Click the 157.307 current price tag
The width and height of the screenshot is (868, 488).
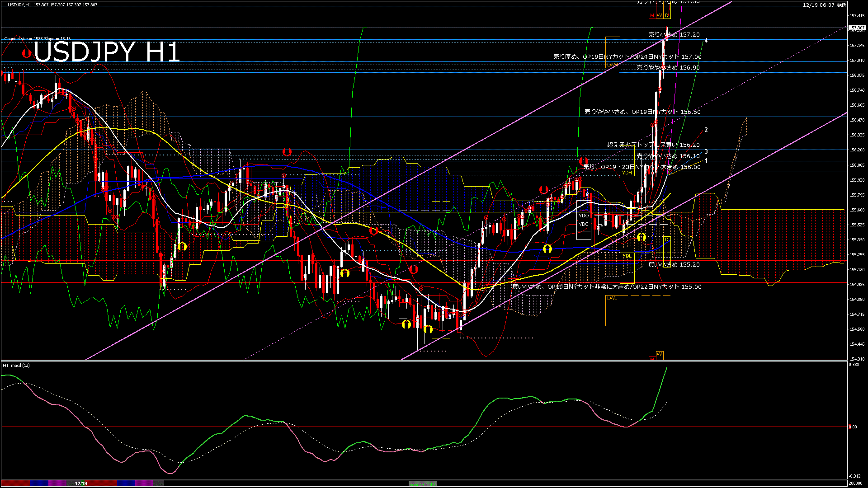[x=857, y=28]
